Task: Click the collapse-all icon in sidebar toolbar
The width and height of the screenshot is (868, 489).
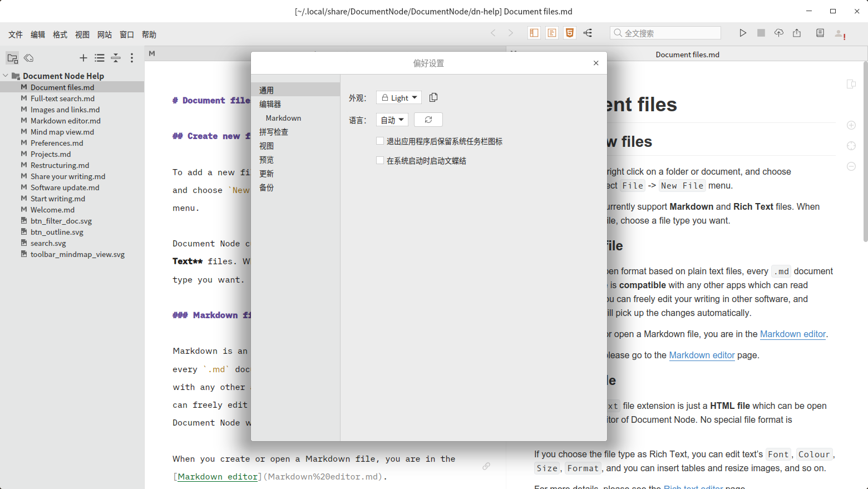Action: (x=116, y=58)
